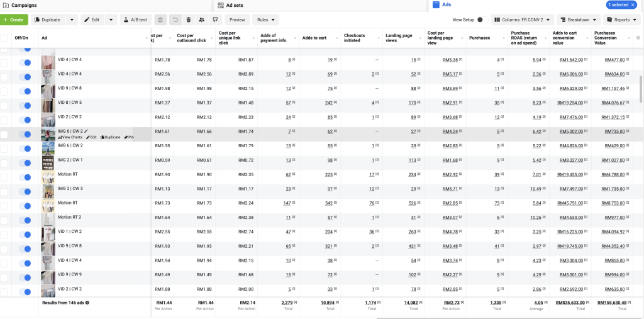Image resolution: width=644 pixels, height=319 pixels.
Task: Turn off the IMG 2 | CW 1 ad toggle
Action: coord(25,163)
